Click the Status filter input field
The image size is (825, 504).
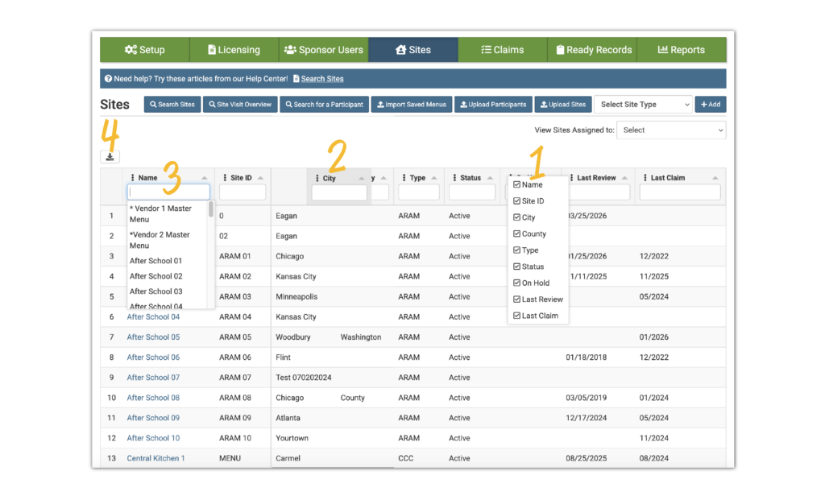click(472, 192)
